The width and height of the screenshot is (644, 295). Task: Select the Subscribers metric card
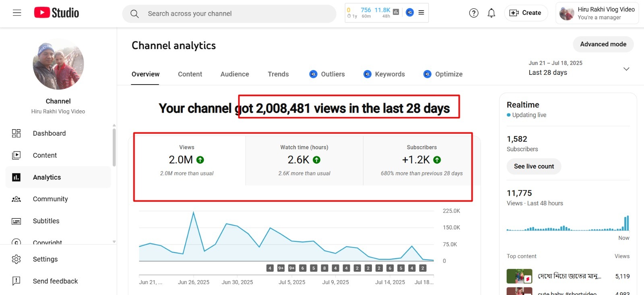pos(421,160)
